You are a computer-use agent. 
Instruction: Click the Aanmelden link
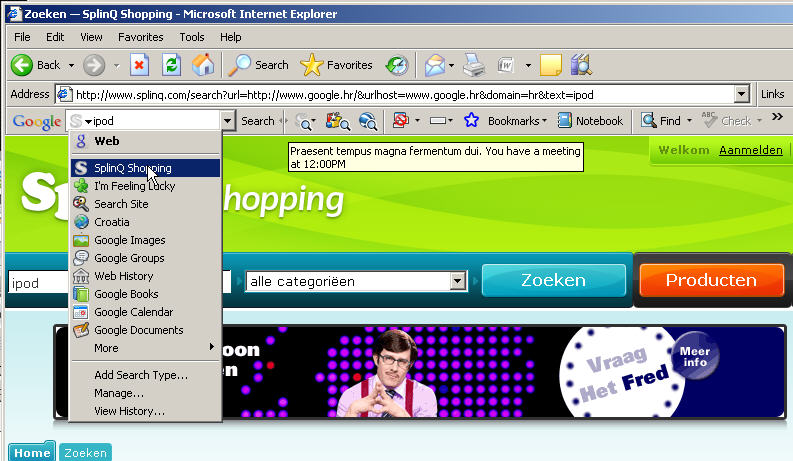751,150
